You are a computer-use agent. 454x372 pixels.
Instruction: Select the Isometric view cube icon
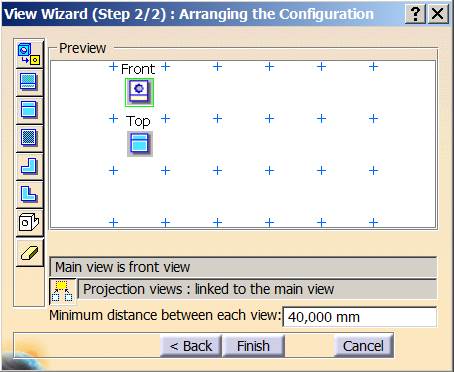coord(29,222)
